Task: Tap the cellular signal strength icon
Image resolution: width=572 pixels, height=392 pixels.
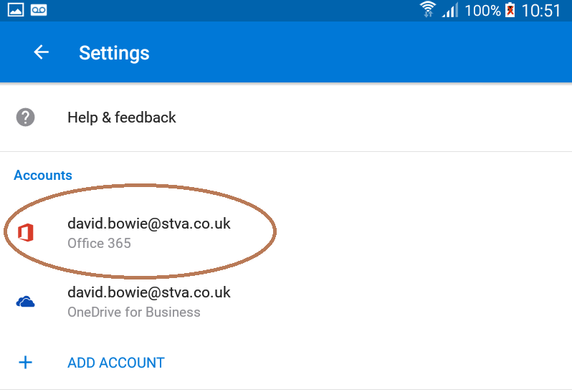Action: 450,10
